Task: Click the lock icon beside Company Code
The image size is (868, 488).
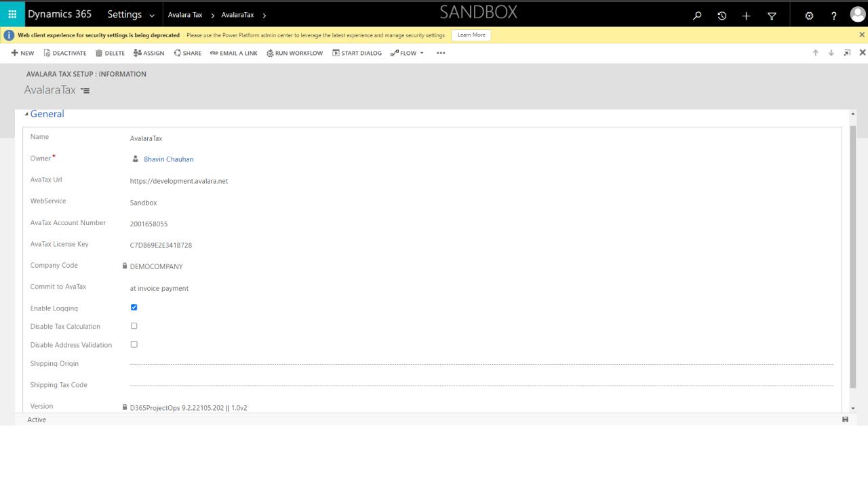Action: tap(125, 266)
